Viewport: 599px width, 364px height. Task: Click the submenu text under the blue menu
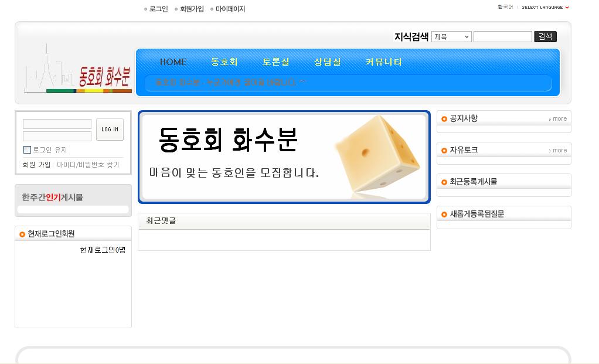coord(230,82)
